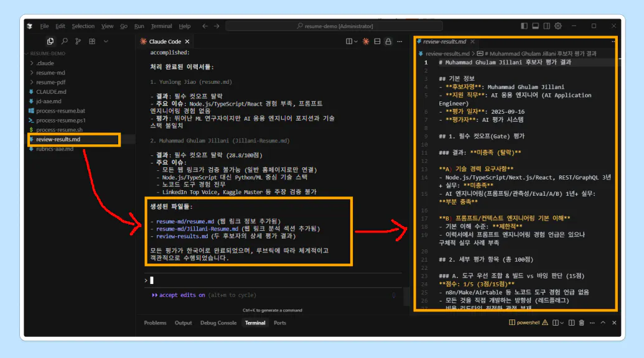
Task: Open the Run menu
Action: (139, 26)
